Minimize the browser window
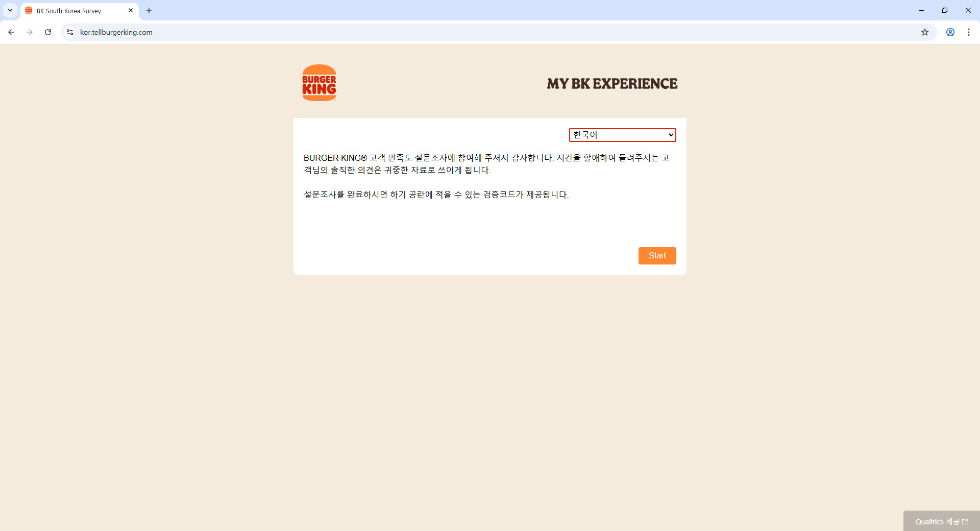 921,10
